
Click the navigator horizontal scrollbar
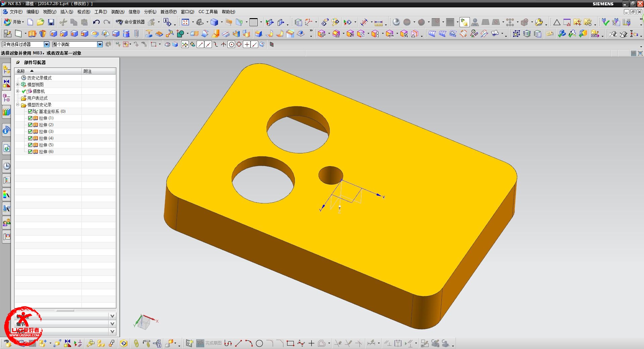(65, 310)
